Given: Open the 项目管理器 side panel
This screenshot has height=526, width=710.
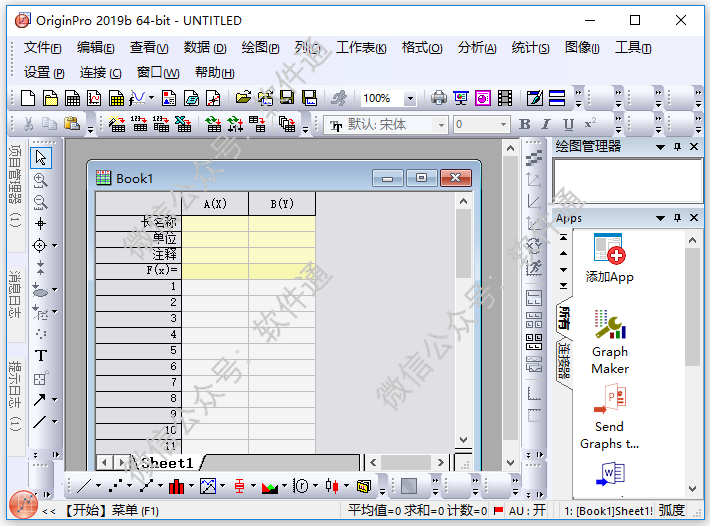Looking at the screenshot, I should (15, 186).
